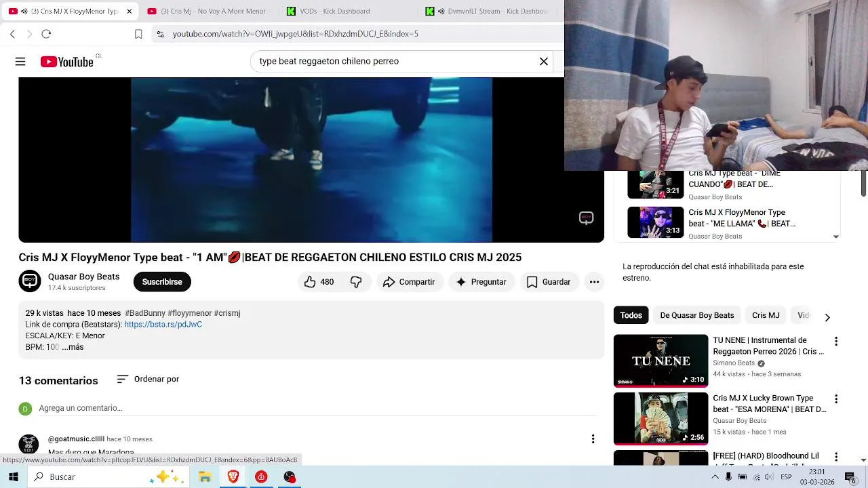Open Quasar Boy Beats channel avatar
The height and width of the screenshot is (488, 868).
click(30, 281)
